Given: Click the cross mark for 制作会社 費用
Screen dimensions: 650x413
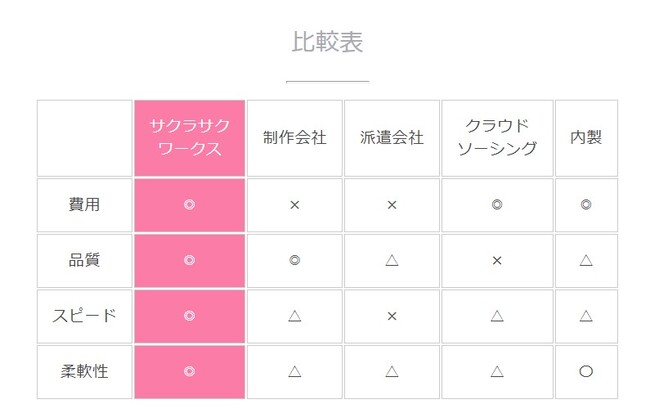Looking at the screenshot, I should (295, 205).
